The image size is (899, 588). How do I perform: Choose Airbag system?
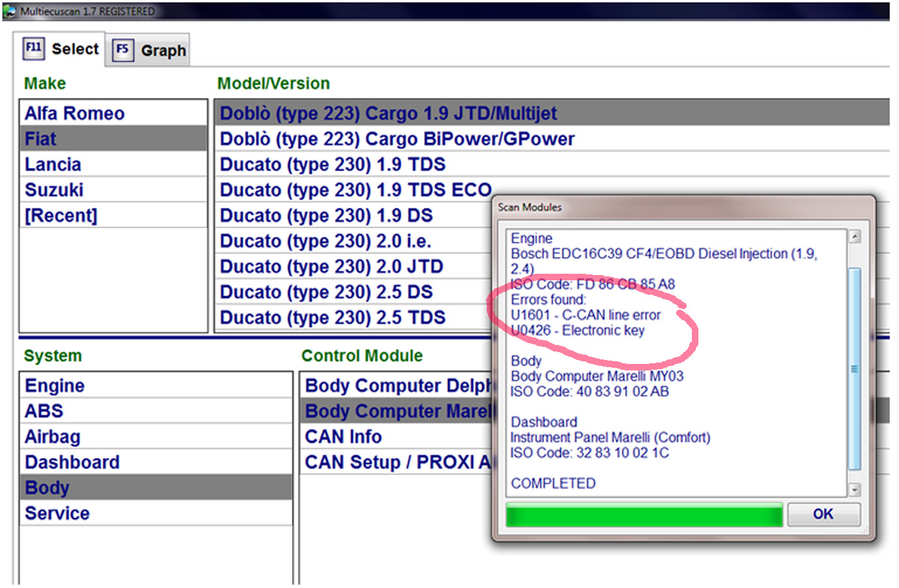point(156,436)
